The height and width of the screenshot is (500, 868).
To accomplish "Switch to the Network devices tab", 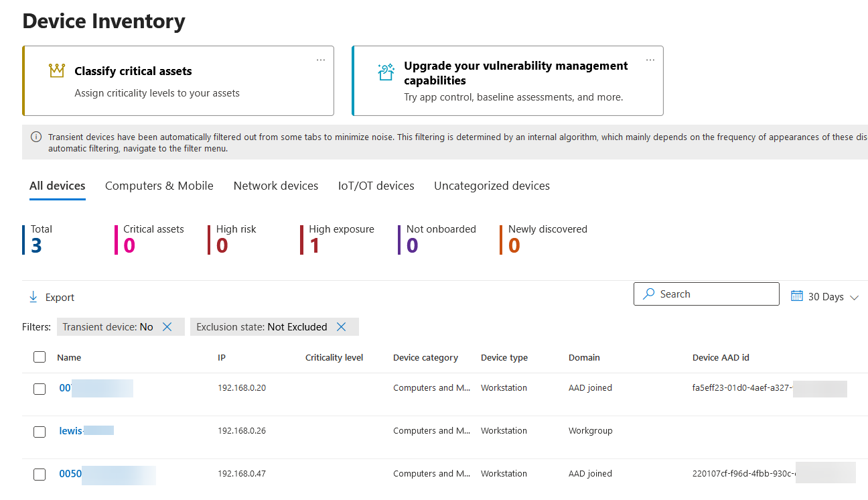I will pos(276,186).
